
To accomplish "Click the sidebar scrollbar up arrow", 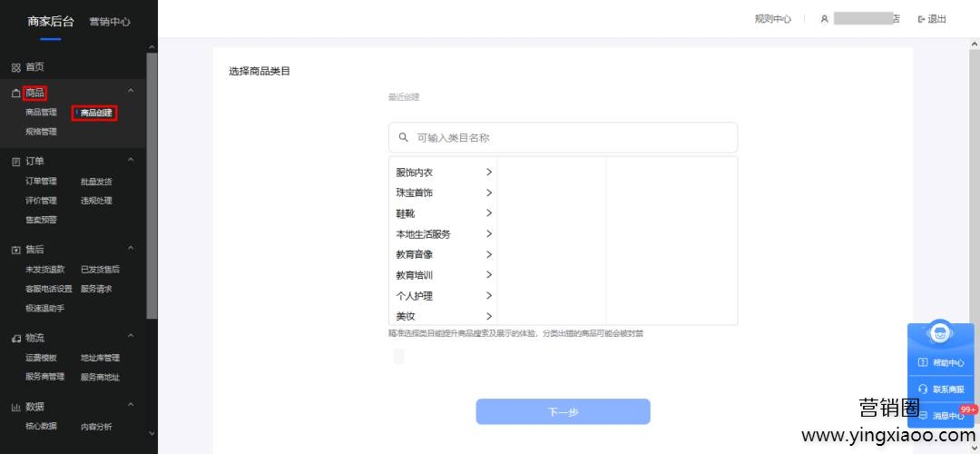I will (152, 47).
